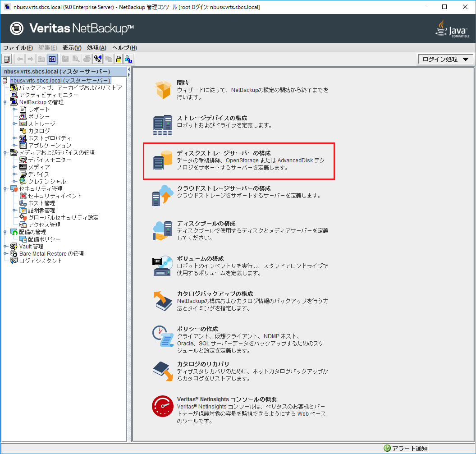
Task: Select ログアシスタント in the tree
Action: click(x=41, y=261)
